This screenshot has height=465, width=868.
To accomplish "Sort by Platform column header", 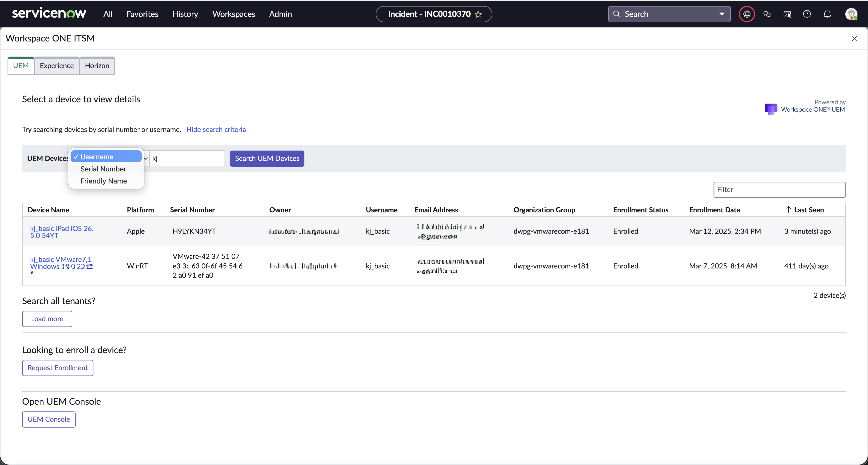I will 140,210.
